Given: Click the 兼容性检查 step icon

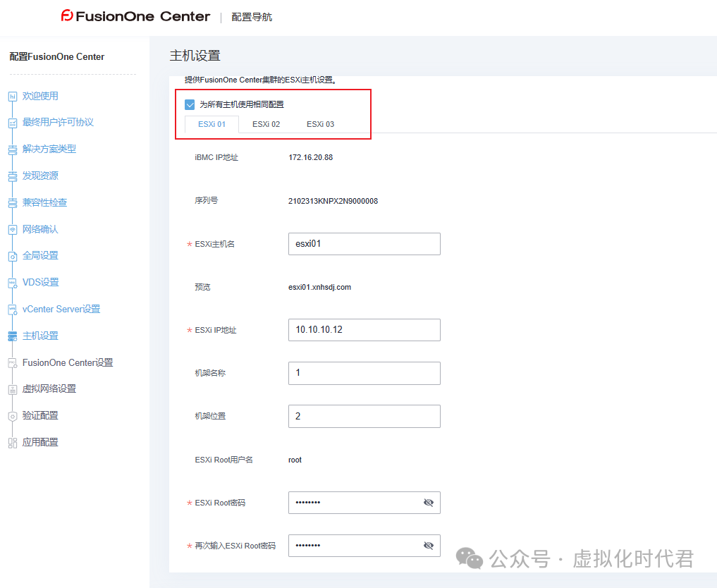Looking at the screenshot, I should click(13, 203).
